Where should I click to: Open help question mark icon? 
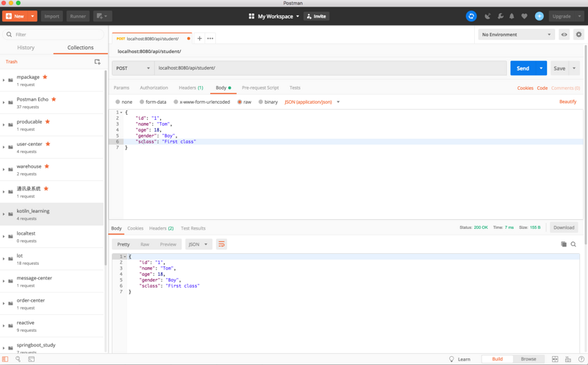coord(581,359)
